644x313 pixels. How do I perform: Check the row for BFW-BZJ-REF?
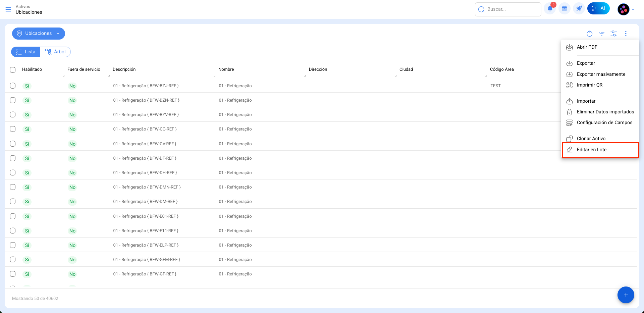13,86
